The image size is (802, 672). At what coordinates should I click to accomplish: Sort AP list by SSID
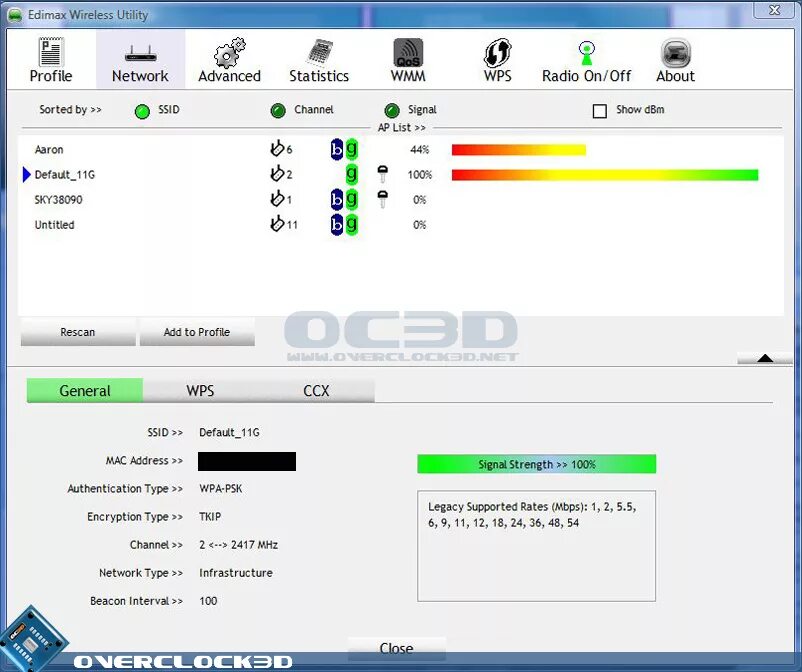coord(142,111)
